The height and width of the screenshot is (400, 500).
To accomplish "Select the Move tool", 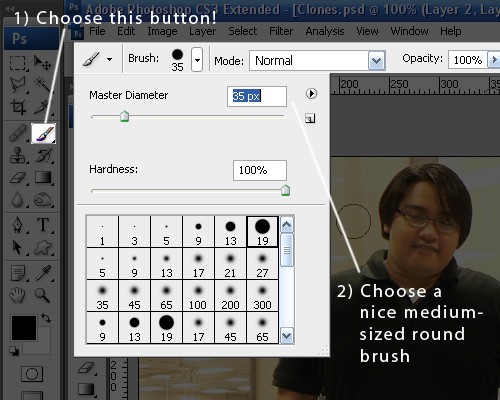I will click(43, 63).
